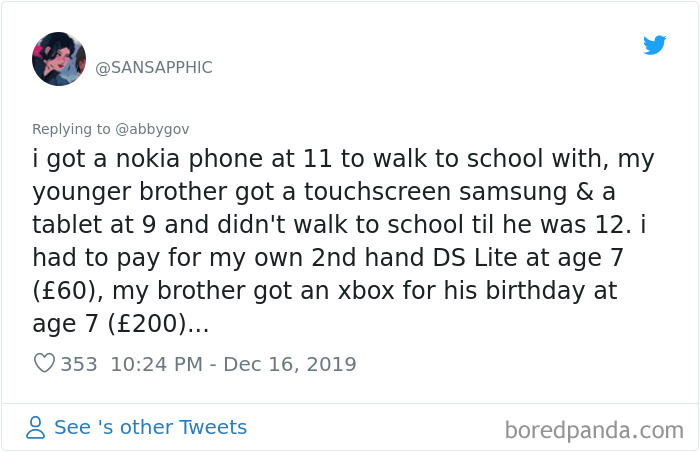Open the SANSAPPHIC profile avatar
This screenshot has width=700, height=452.
coord(59,59)
